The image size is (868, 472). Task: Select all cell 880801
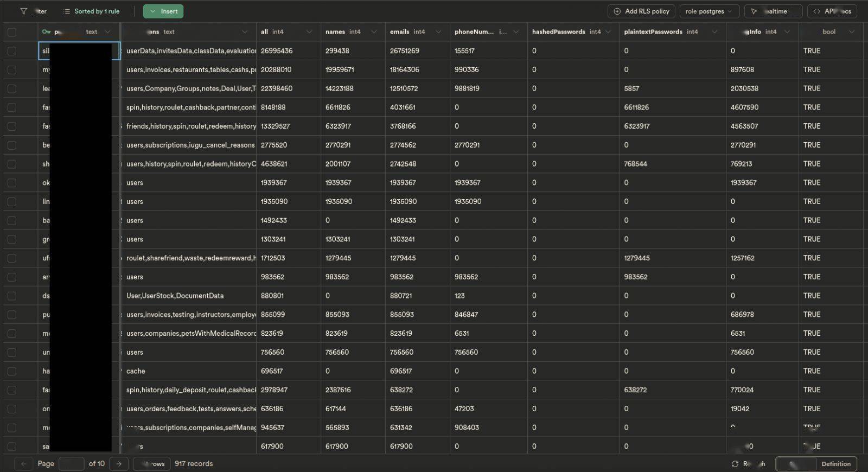(x=289, y=296)
